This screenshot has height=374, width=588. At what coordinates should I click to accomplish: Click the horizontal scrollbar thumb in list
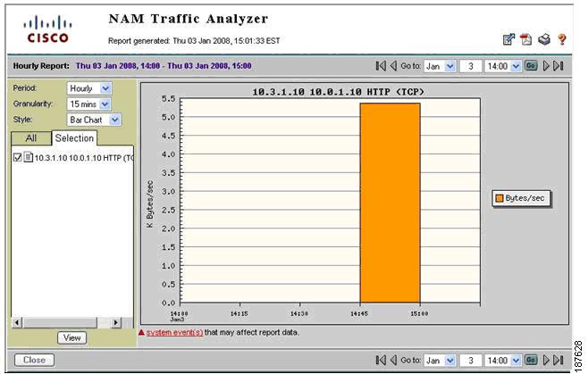60,322
